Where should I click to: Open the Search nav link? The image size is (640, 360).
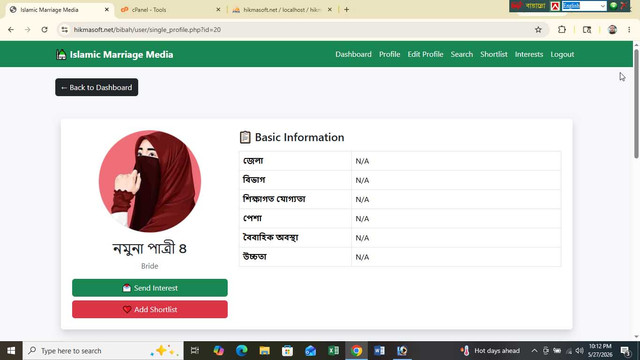(x=462, y=54)
